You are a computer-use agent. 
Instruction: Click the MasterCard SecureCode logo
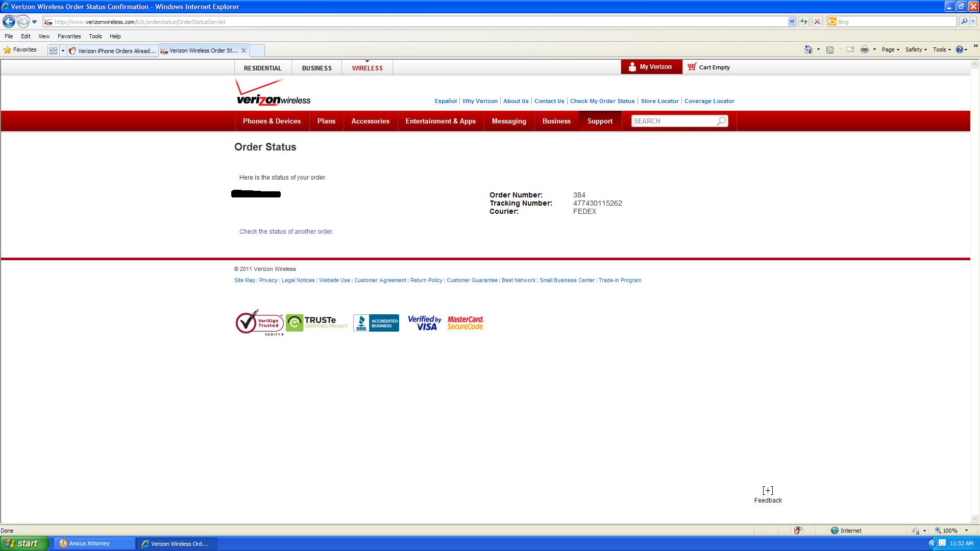tap(465, 323)
